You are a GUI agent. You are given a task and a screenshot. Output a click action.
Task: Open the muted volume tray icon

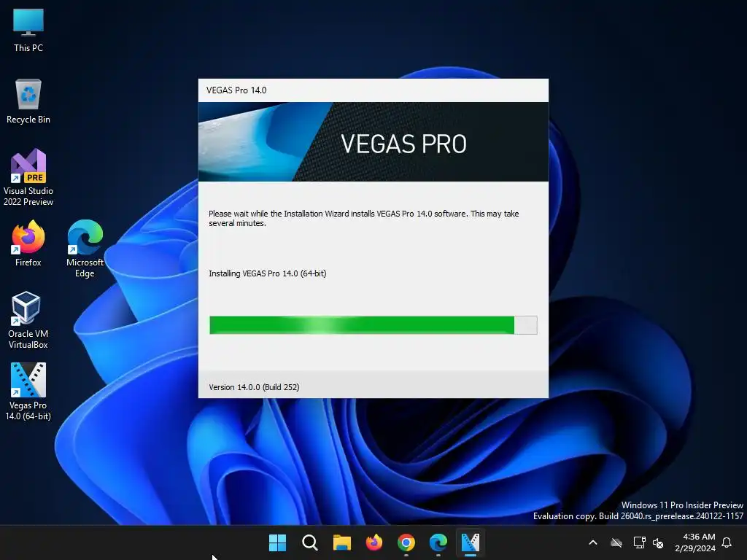(658, 542)
